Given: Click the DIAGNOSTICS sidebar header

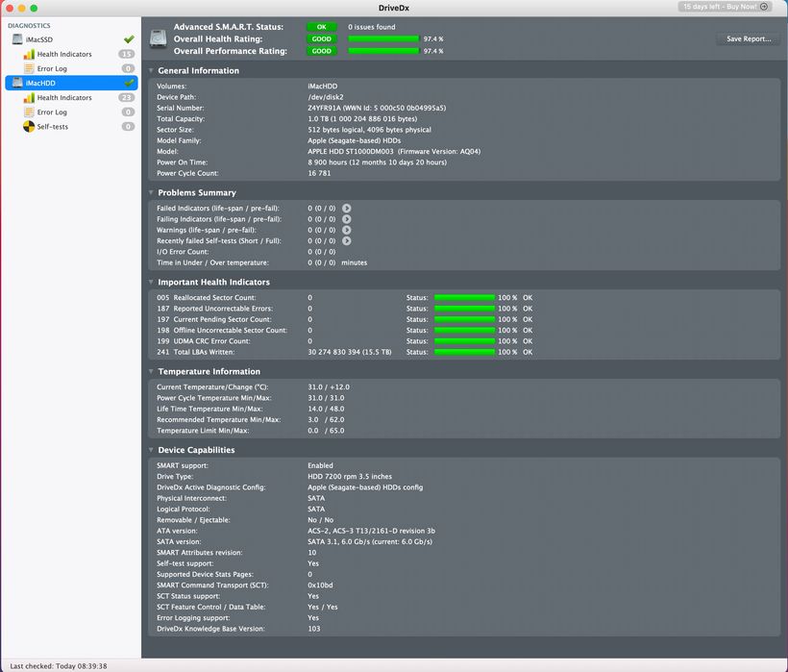Looking at the screenshot, I should pyautogui.click(x=29, y=26).
